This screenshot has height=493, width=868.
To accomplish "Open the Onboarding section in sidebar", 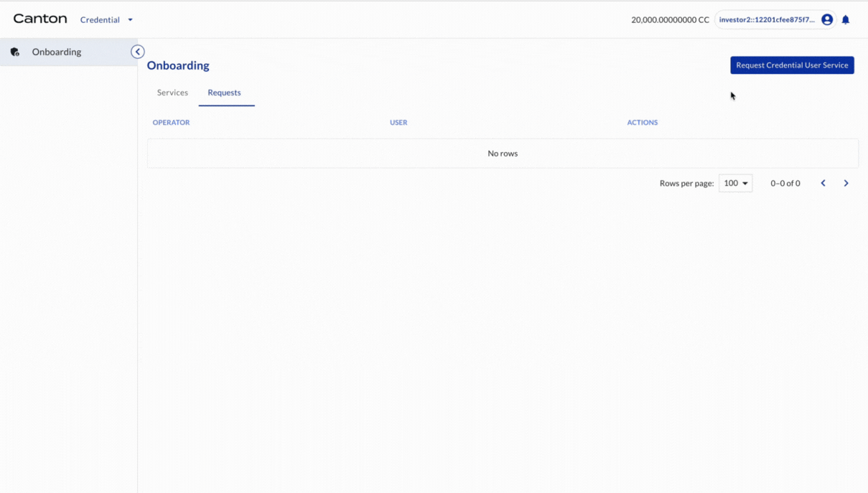I will click(x=57, y=52).
